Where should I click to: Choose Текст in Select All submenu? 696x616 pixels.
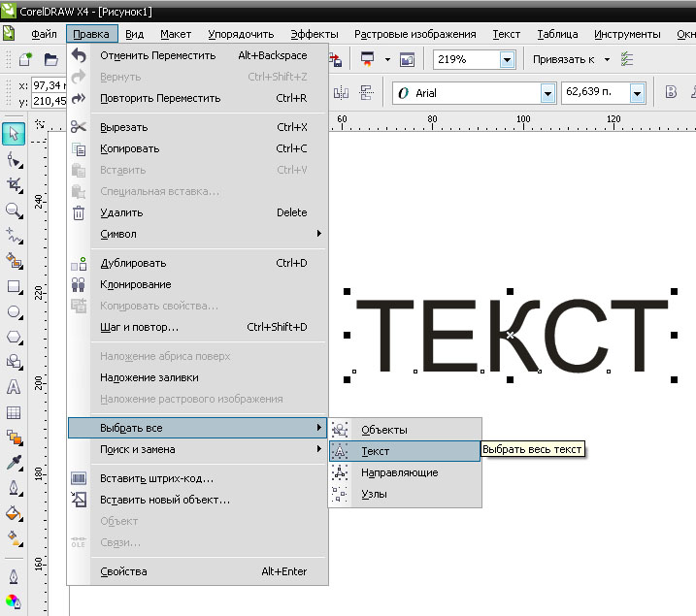[375, 451]
